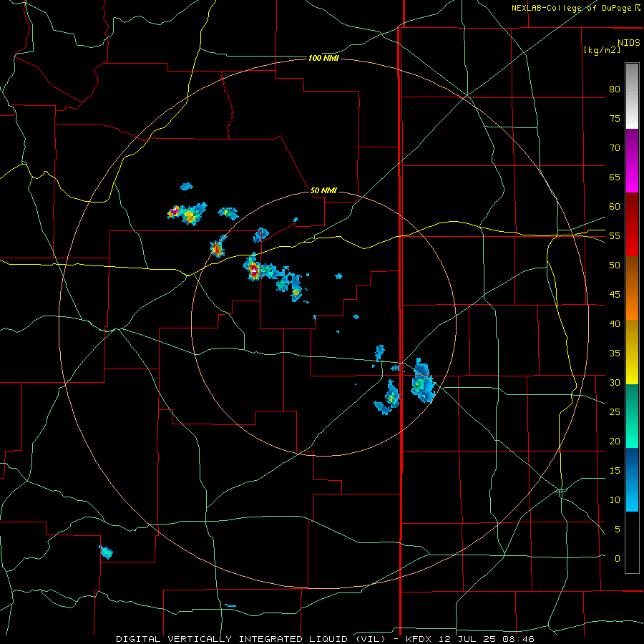Click the 45 value on the color scale
The width and height of the screenshot is (644, 644).
(615, 295)
